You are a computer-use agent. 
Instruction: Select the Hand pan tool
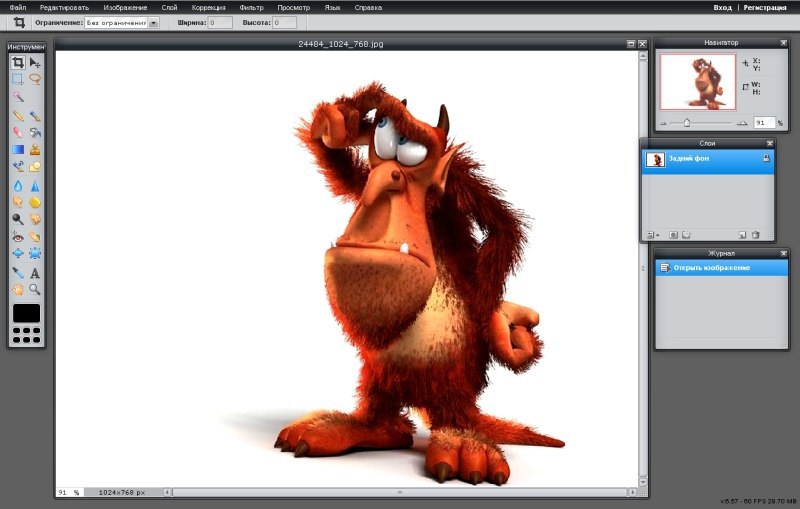[x=18, y=290]
